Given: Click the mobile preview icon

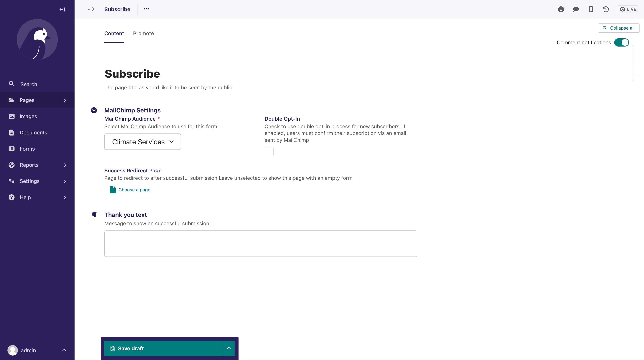Looking at the screenshot, I should click(591, 9).
